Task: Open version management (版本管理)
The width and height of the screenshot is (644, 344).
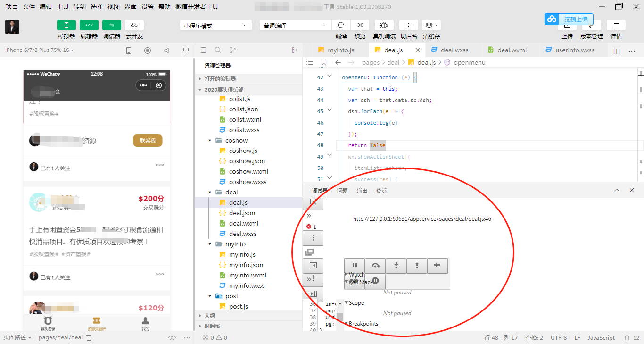Action: pyautogui.click(x=592, y=36)
